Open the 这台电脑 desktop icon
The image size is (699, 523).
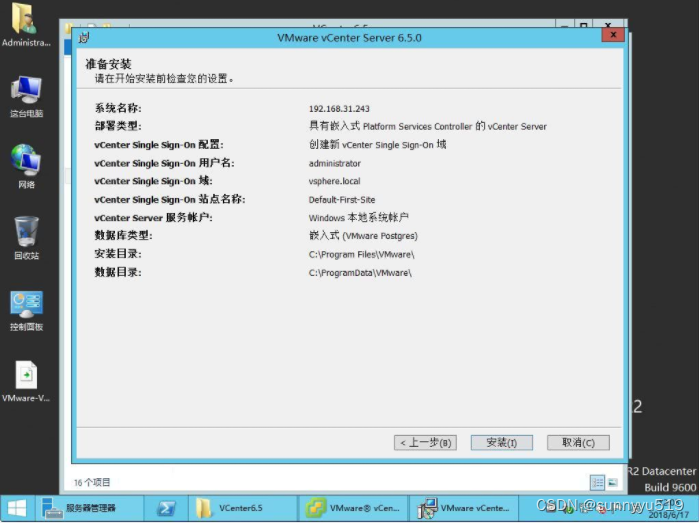[26, 96]
